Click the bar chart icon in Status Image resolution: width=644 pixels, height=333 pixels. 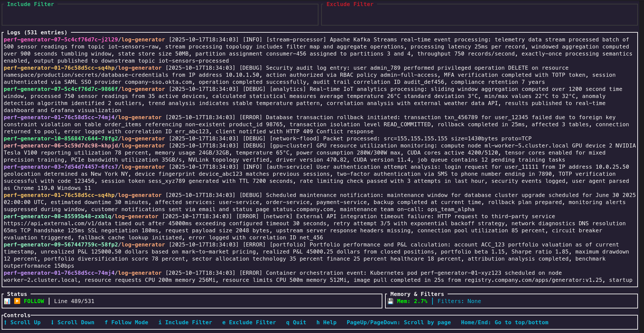[7, 301]
